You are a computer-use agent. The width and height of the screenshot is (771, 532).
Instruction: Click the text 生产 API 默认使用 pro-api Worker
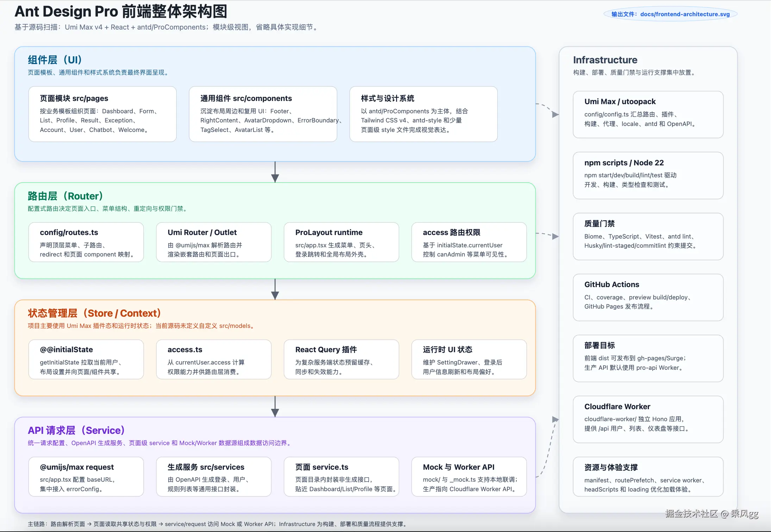pyautogui.click(x=634, y=368)
